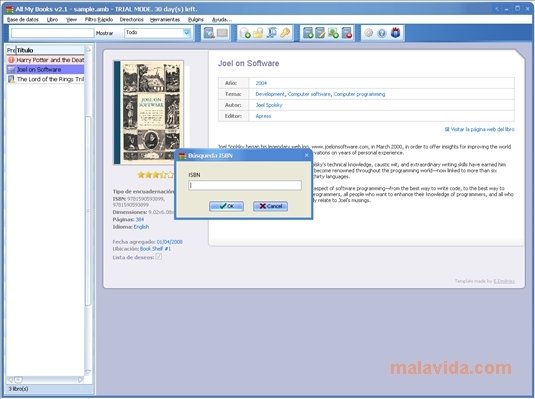Click the star rating below the cover
535x399 pixels.
pyautogui.click(x=155, y=175)
